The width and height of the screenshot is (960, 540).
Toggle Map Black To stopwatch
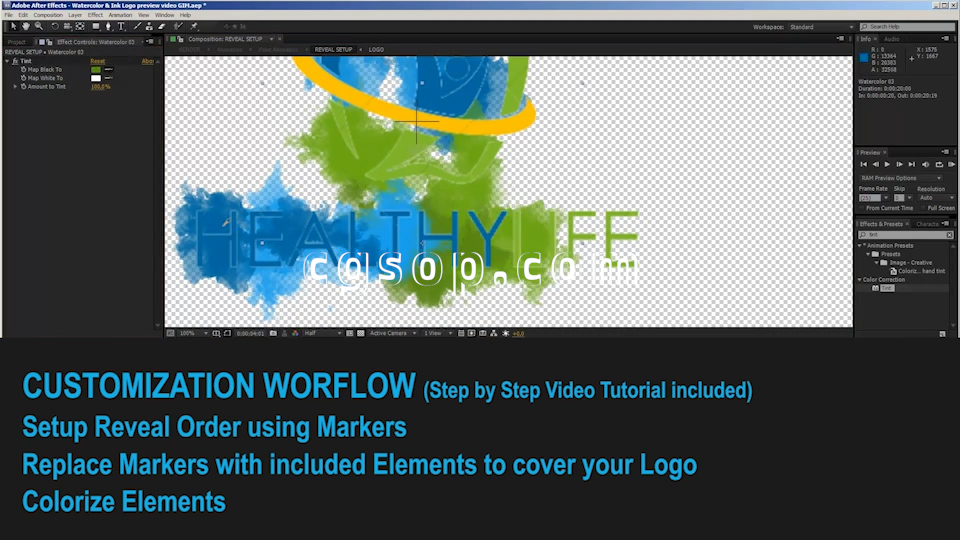tap(23, 69)
